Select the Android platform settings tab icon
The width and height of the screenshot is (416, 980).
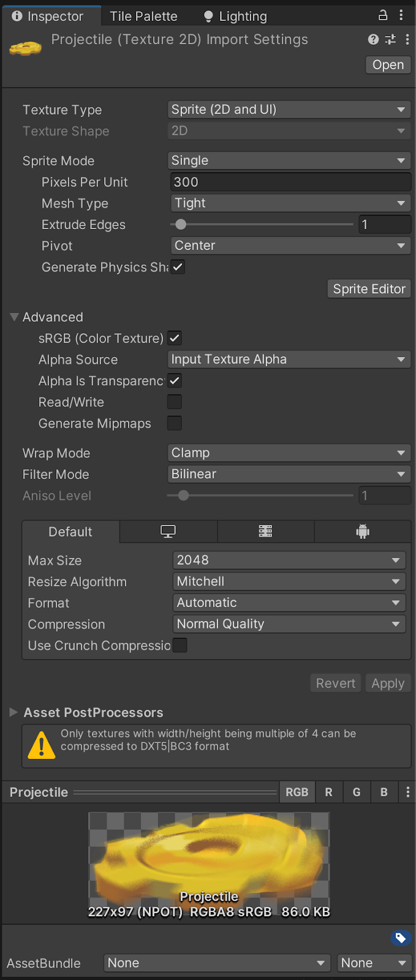tap(363, 532)
